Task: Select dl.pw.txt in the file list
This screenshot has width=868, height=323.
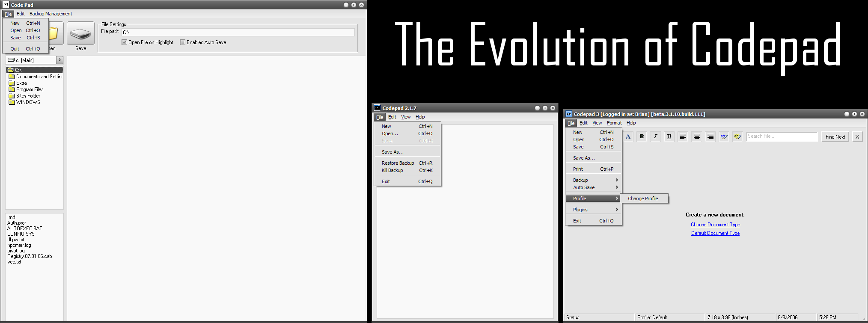Action: pyautogui.click(x=15, y=240)
